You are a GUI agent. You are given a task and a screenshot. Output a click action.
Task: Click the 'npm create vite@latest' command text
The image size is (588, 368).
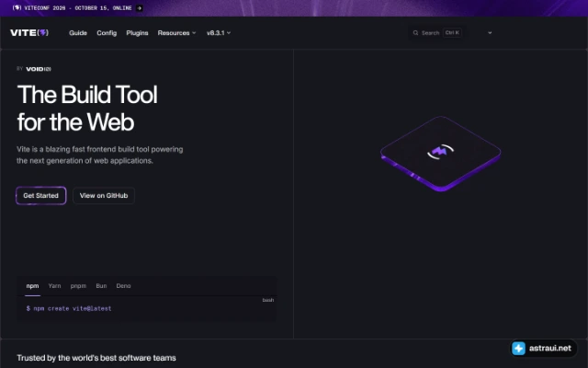73,309
